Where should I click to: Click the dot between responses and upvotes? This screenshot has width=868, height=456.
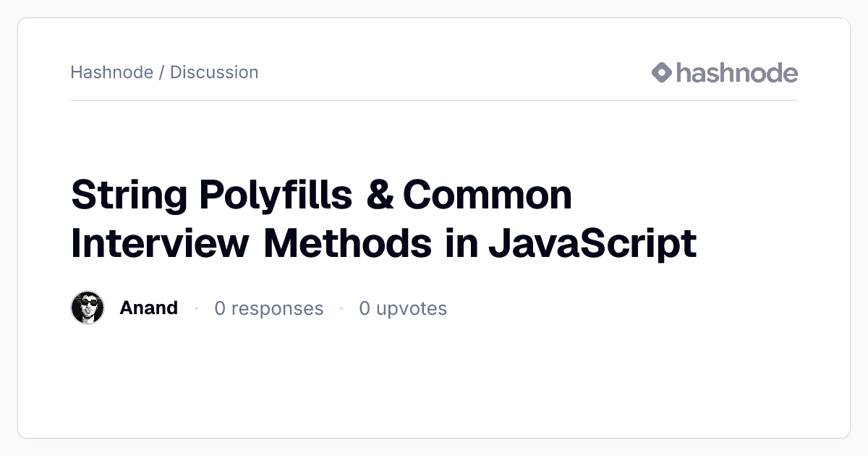coord(341,308)
